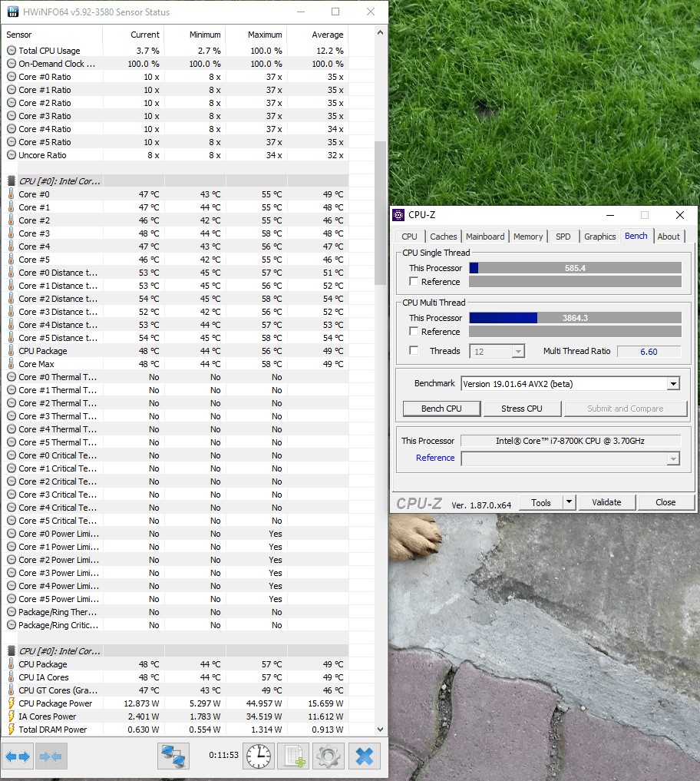Click the blue Reference link label
Viewport: 700px width, 781px height.
pos(435,458)
